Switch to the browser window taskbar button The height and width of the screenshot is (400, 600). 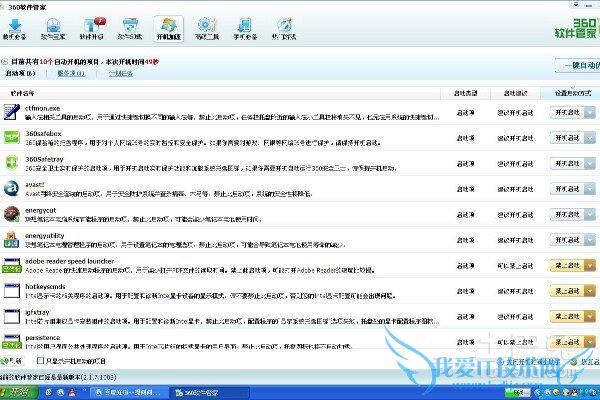[130, 393]
